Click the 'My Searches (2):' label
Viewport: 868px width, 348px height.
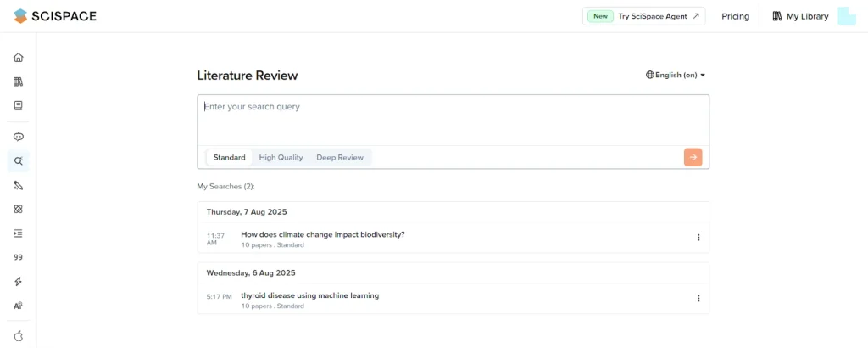225,186
